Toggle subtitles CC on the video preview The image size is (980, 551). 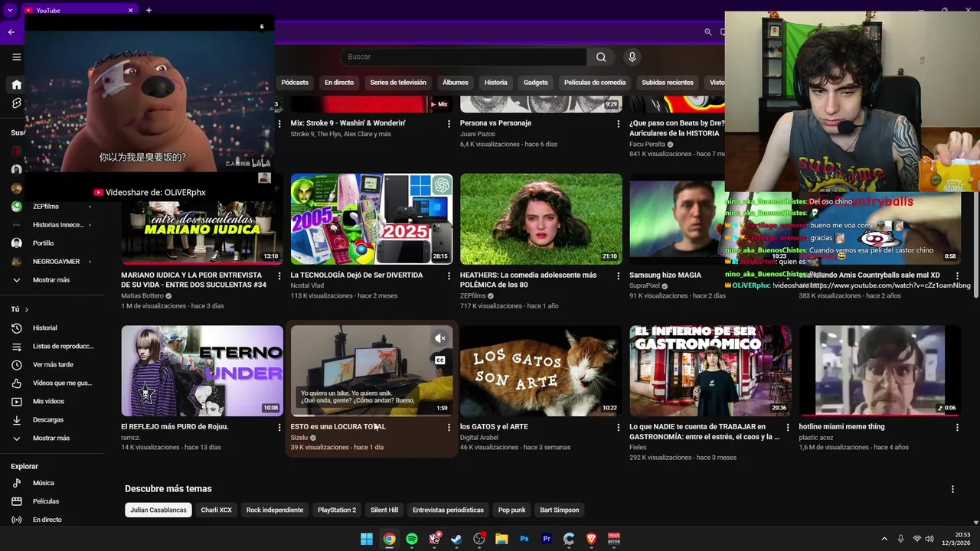pos(440,360)
